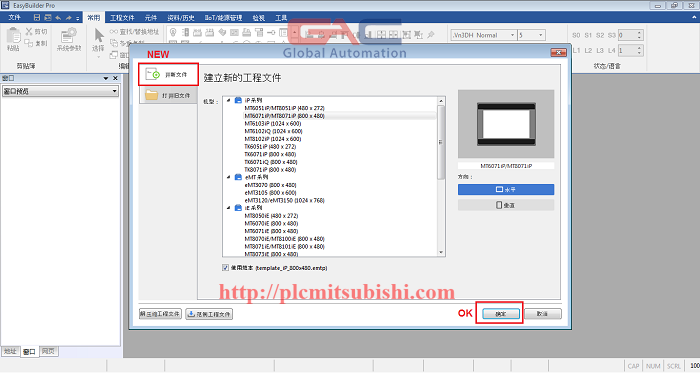Select Open Existing File (打开旧文件) folder entry

click(x=168, y=95)
